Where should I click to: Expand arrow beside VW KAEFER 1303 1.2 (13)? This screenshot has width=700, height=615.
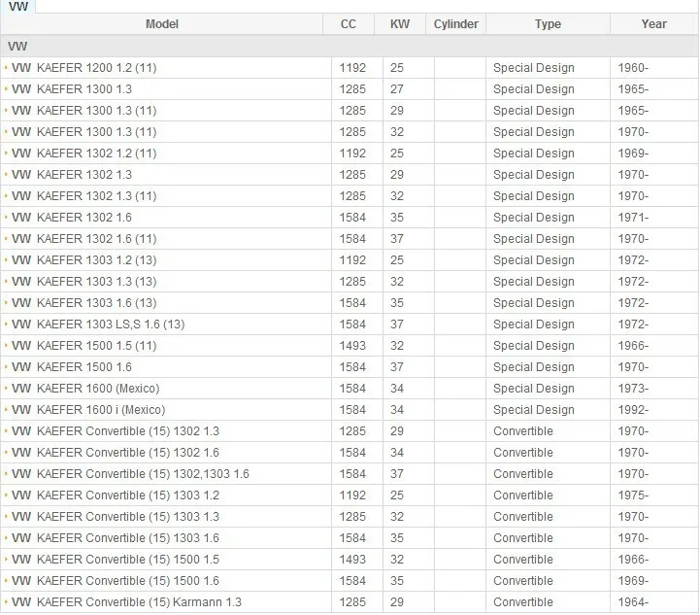6,259
